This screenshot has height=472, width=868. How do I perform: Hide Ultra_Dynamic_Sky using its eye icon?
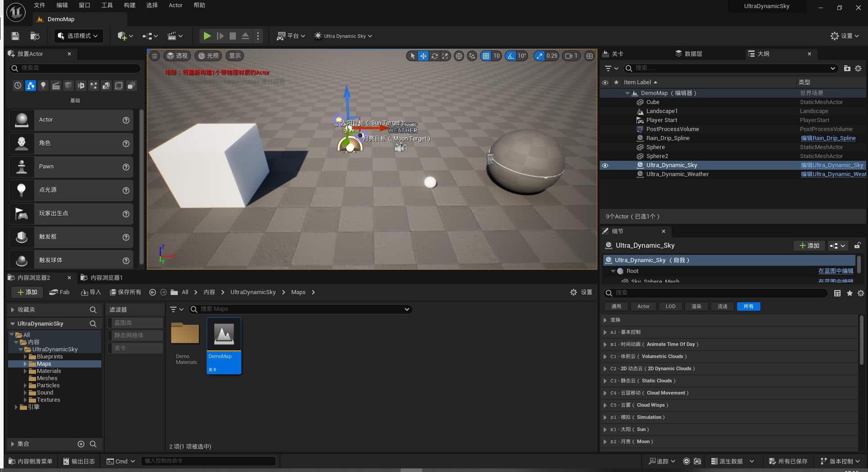(x=605, y=165)
